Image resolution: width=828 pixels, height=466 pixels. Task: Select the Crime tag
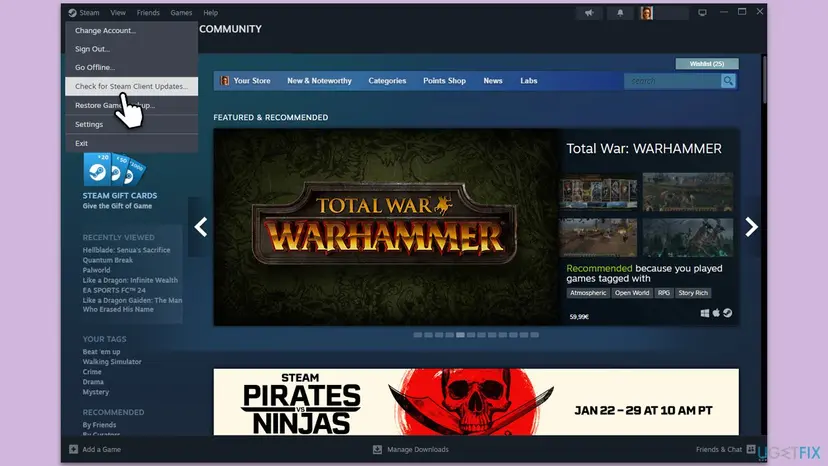point(92,372)
